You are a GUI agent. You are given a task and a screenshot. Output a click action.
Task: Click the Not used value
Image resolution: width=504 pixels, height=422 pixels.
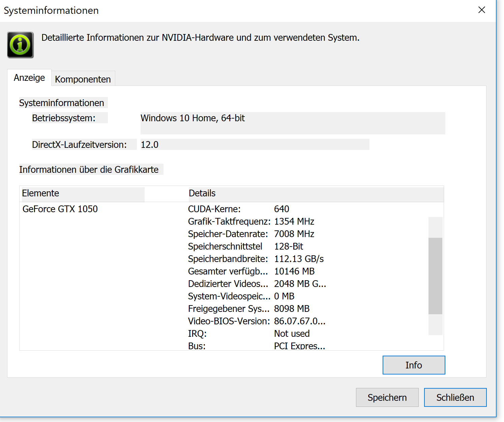pyautogui.click(x=292, y=334)
